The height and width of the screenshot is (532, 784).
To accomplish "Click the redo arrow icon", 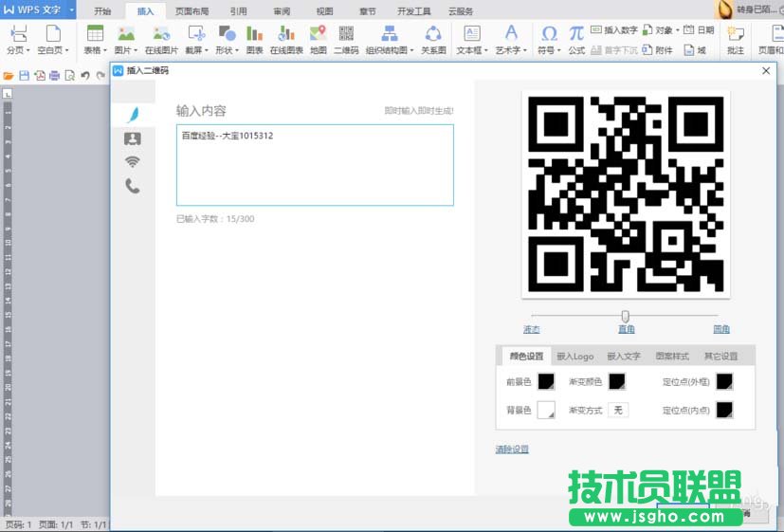I will coord(100,76).
